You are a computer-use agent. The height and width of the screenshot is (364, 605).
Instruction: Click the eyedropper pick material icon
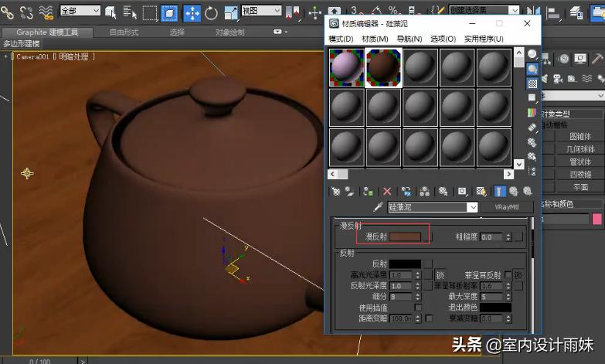[378, 207]
